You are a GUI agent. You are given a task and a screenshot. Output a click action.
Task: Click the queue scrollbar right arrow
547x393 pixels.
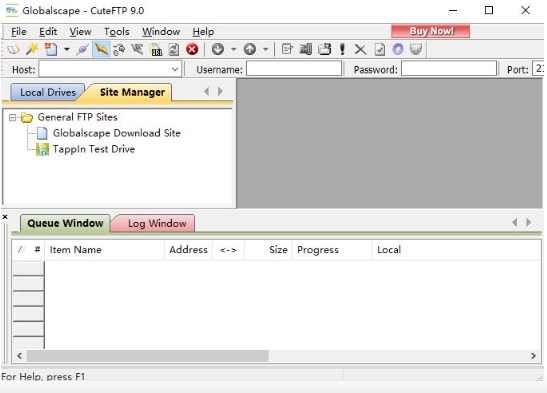tap(533, 356)
